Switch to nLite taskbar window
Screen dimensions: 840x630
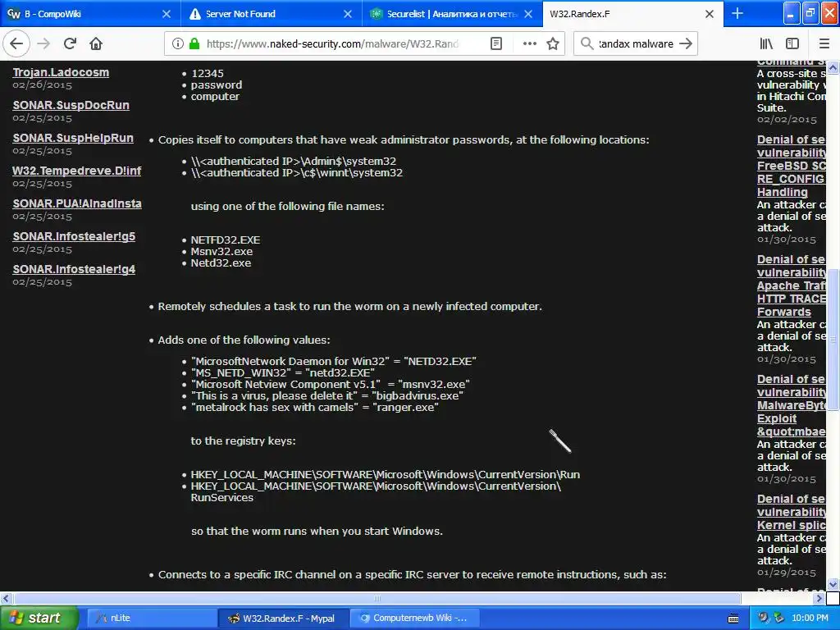151,618
